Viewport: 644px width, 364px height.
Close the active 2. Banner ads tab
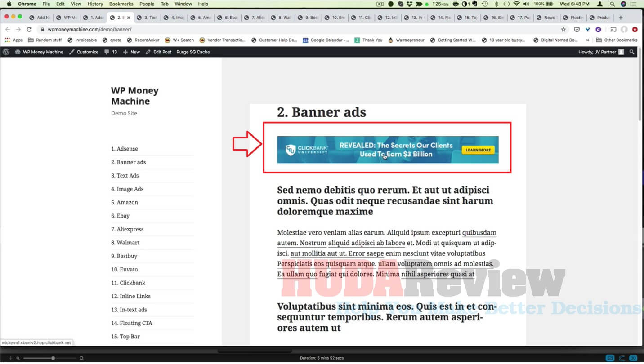[x=129, y=18]
